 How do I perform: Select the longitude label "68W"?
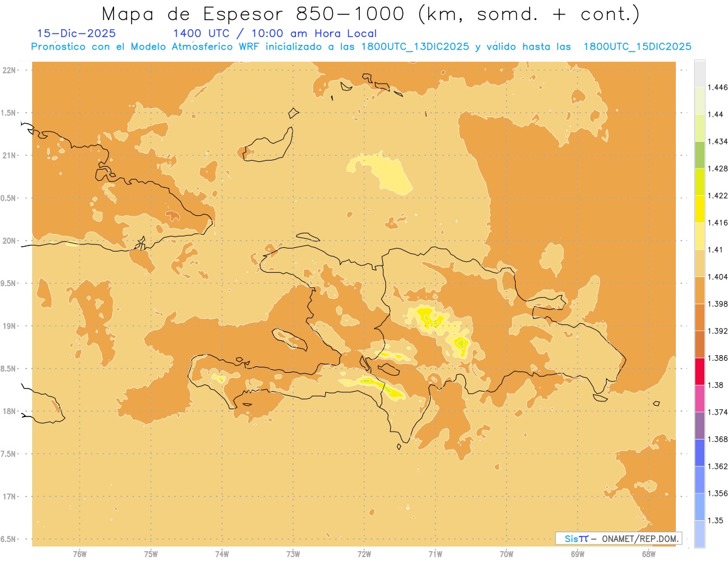tap(649, 554)
